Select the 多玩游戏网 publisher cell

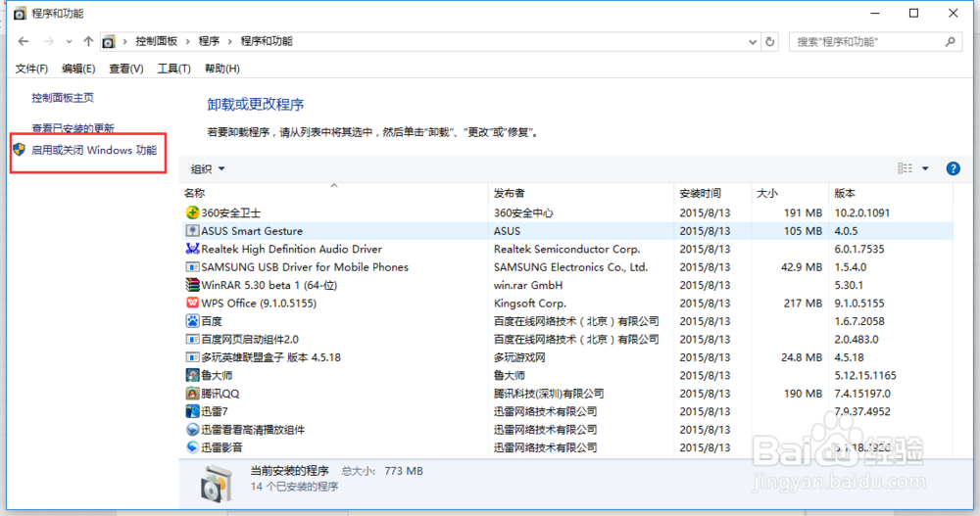(x=519, y=357)
